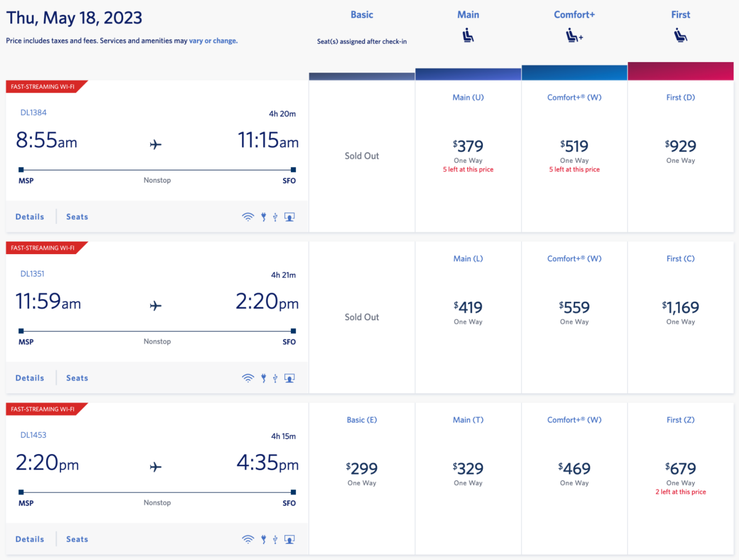The image size is (739, 560).
Task: Click the power outlet icon for DL1351
Action: click(x=264, y=378)
